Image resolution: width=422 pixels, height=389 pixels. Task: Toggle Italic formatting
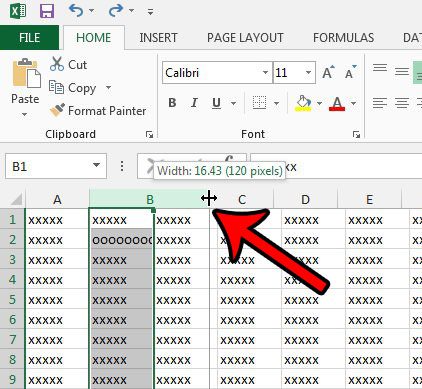click(194, 103)
